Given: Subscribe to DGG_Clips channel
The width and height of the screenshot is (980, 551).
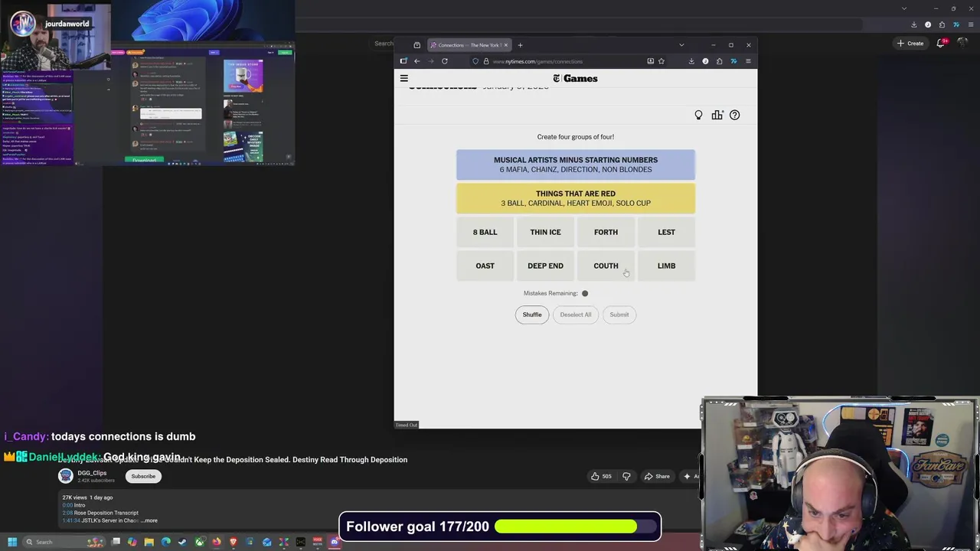Looking at the screenshot, I should 143,476.
